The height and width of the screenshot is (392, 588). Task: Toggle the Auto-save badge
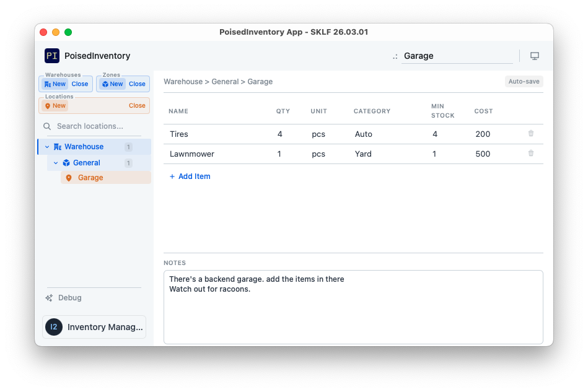[524, 81]
